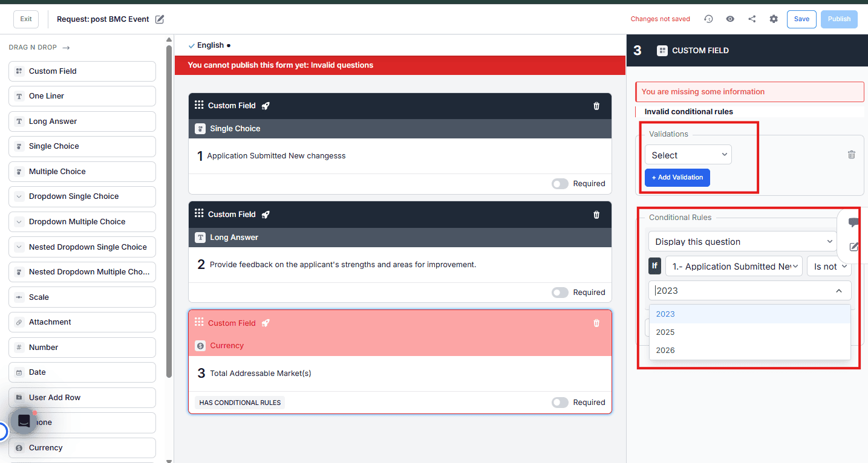Expand the Display this question dropdown
The height and width of the screenshot is (463, 868).
pos(743,242)
